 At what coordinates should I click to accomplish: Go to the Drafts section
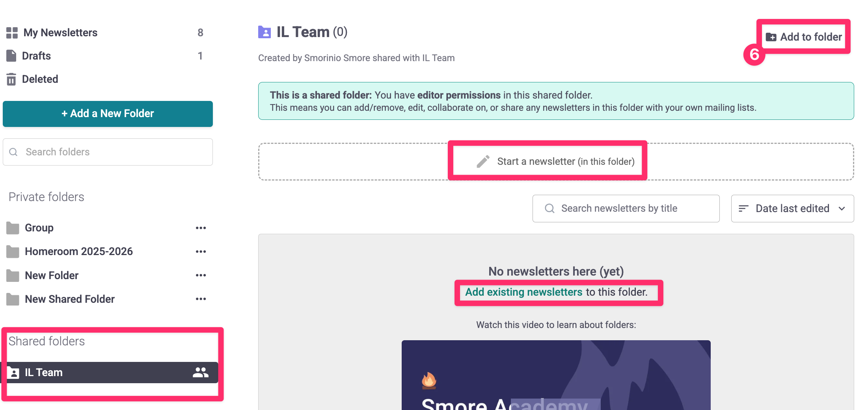tap(36, 56)
